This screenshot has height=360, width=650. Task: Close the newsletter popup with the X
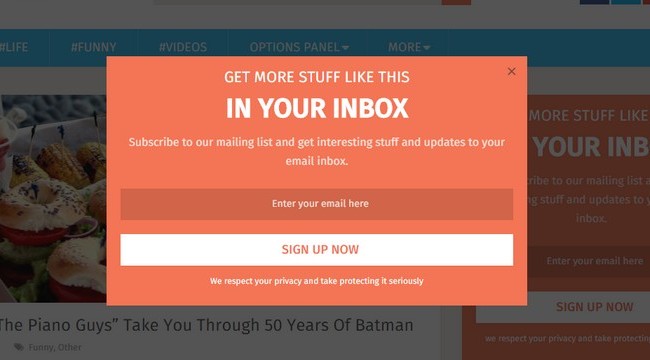512,71
